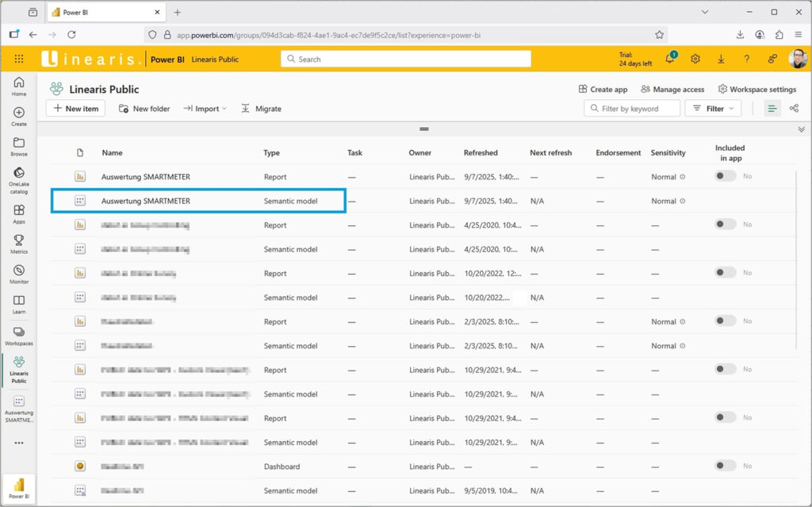Select the Power BI browser tab
This screenshot has height=507, width=812.
pyautogui.click(x=106, y=13)
